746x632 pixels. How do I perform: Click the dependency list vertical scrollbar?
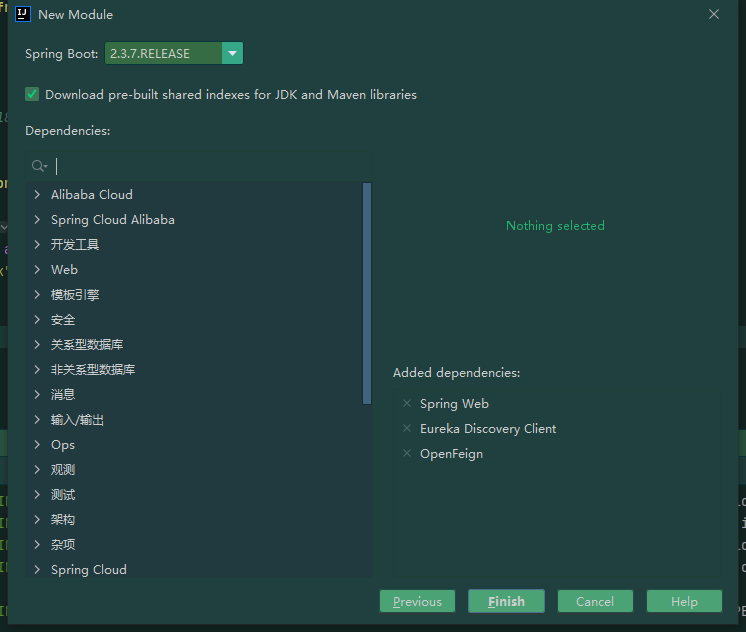pos(366,293)
